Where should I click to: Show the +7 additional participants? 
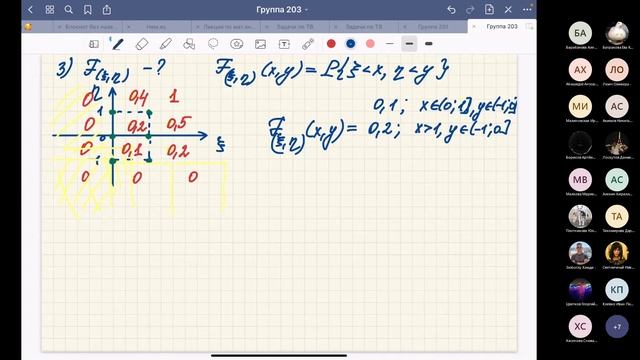click(x=617, y=326)
